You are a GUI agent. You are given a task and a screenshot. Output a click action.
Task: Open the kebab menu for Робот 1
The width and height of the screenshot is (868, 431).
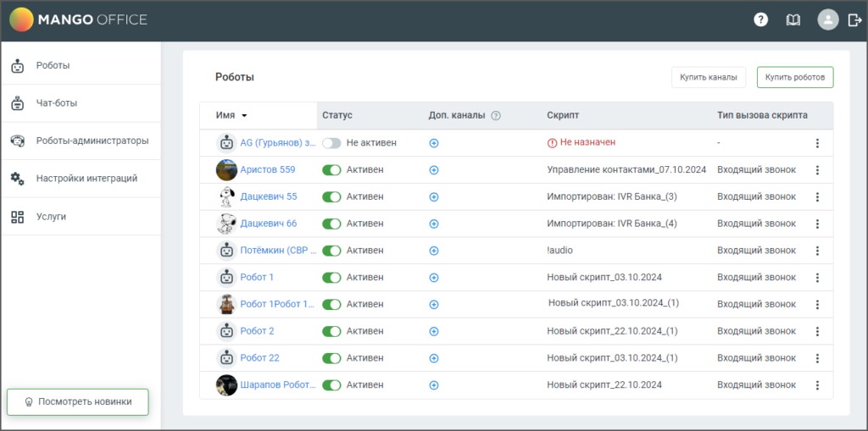[817, 278]
